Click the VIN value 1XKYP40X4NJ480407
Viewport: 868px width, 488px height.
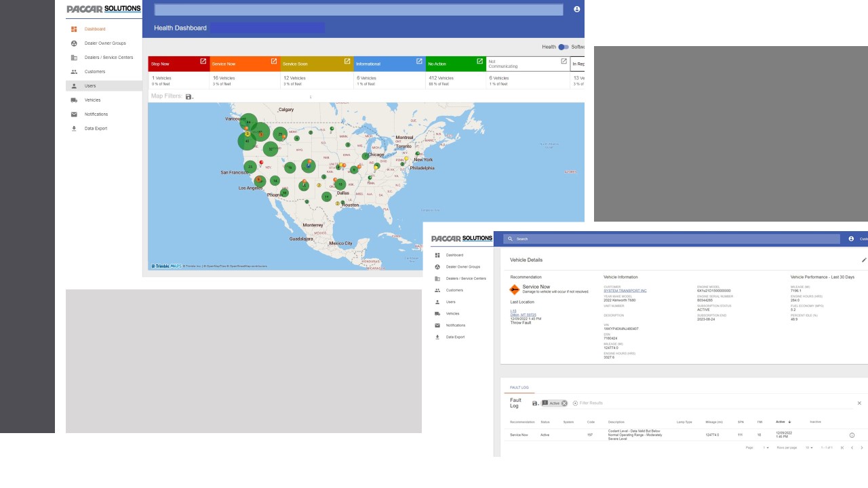coord(620,329)
